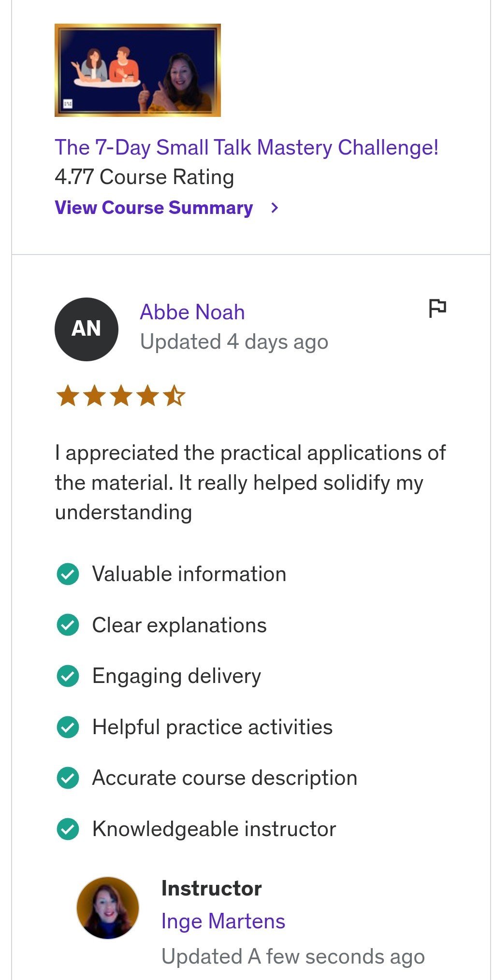Click the Clear explanations checkmark
This screenshot has width=494, height=980.
coord(68,625)
